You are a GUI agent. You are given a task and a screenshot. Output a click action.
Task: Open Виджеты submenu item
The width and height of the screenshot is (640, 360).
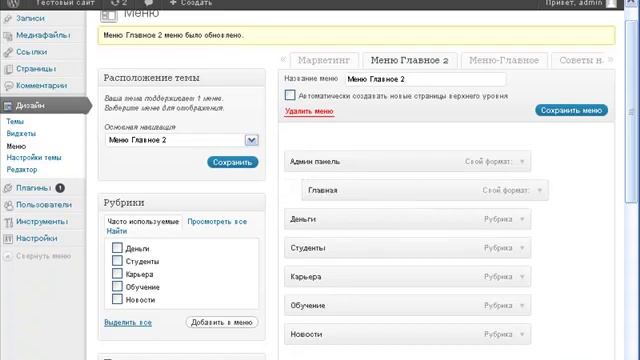21,133
